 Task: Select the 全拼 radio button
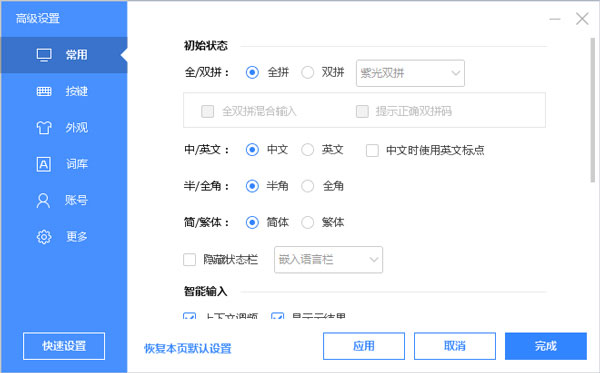(x=252, y=72)
